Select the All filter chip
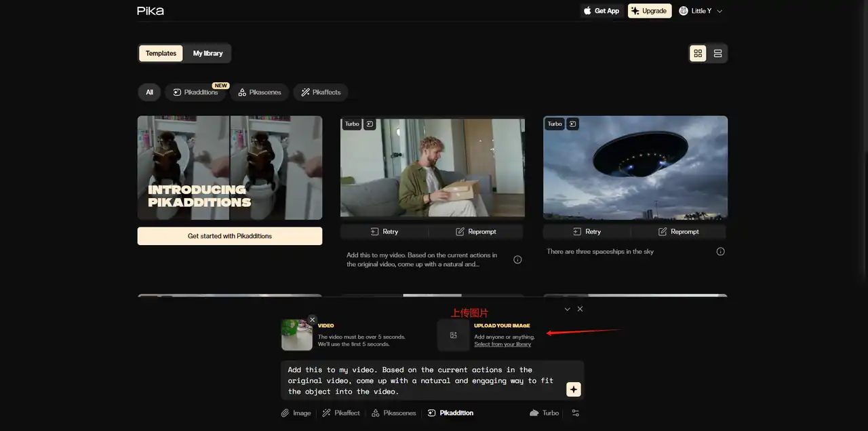Screen dimensions: 868x431 click(x=149, y=92)
